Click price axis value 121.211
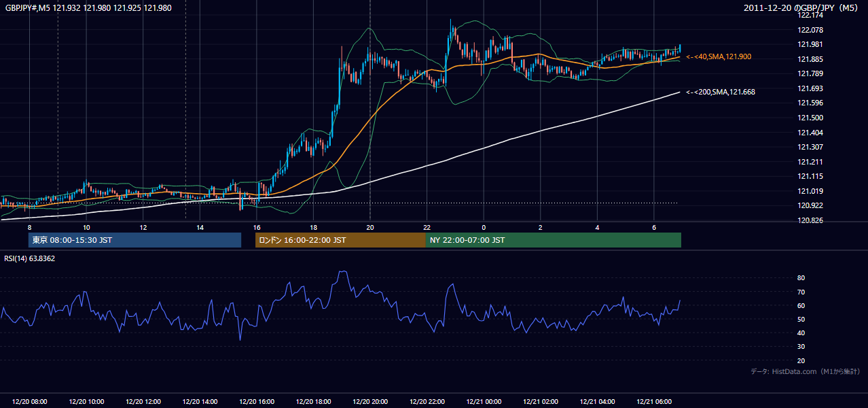Image resolution: width=868 pixels, height=408 pixels. [810, 162]
